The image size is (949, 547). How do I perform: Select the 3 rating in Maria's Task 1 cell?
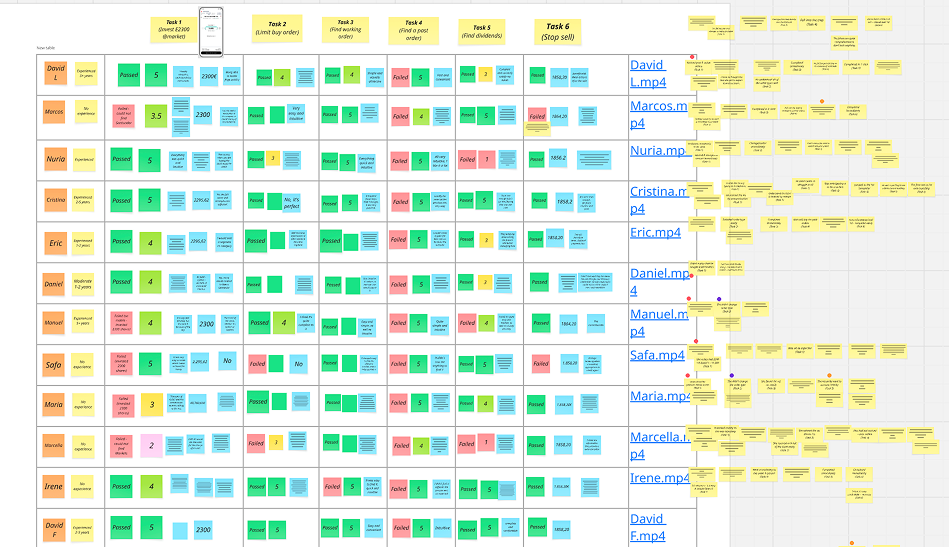click(152, 405)
